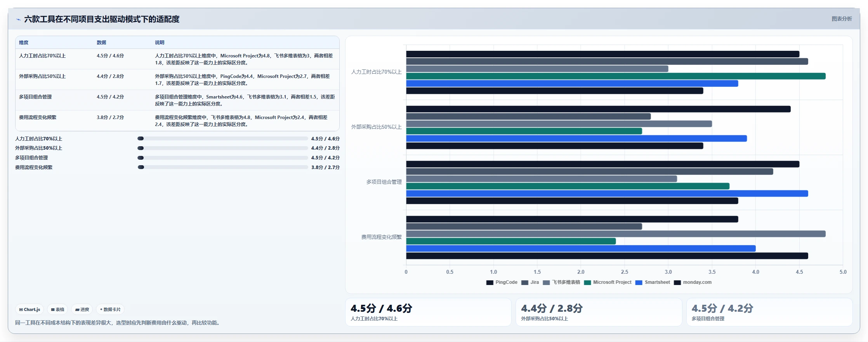Click the progress bar for 外部采购占比50%以上
Screen dimensions: 868x342
pos(222,148)
